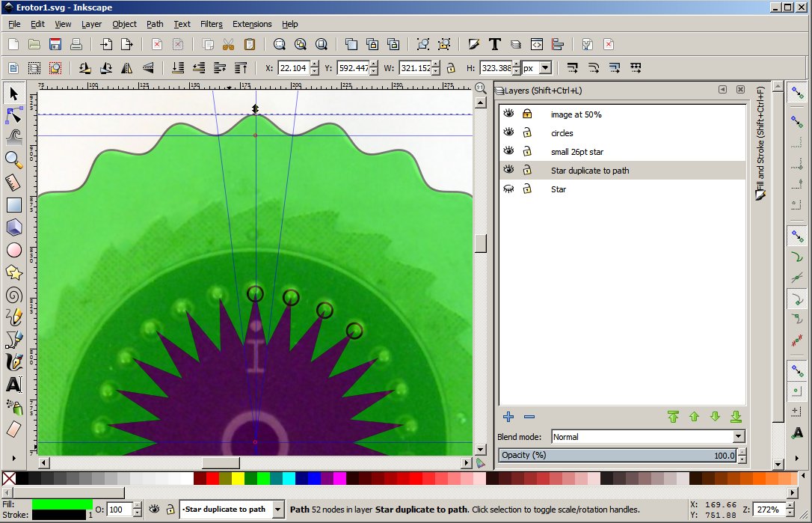Select the small 26pt star layer

577,152
